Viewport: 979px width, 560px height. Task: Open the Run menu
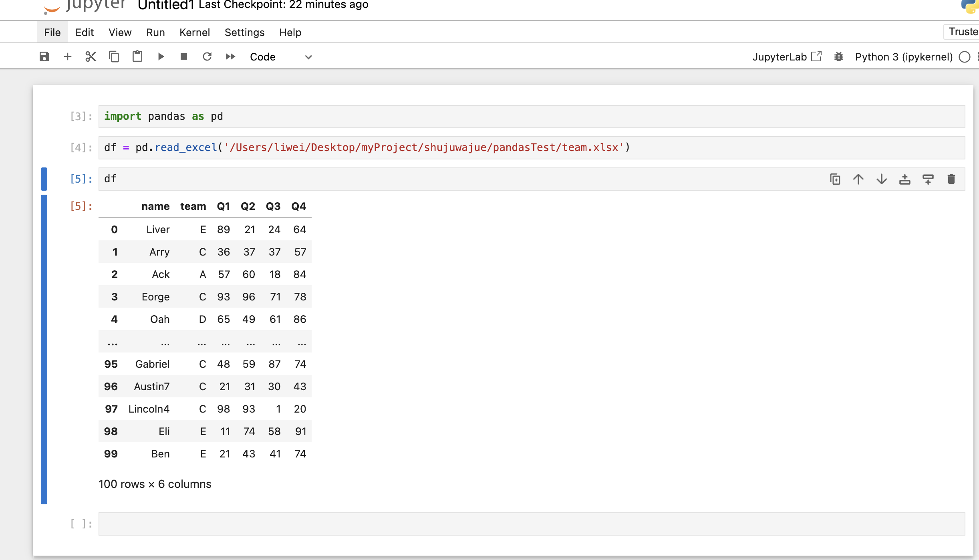[x=155, y=32]
